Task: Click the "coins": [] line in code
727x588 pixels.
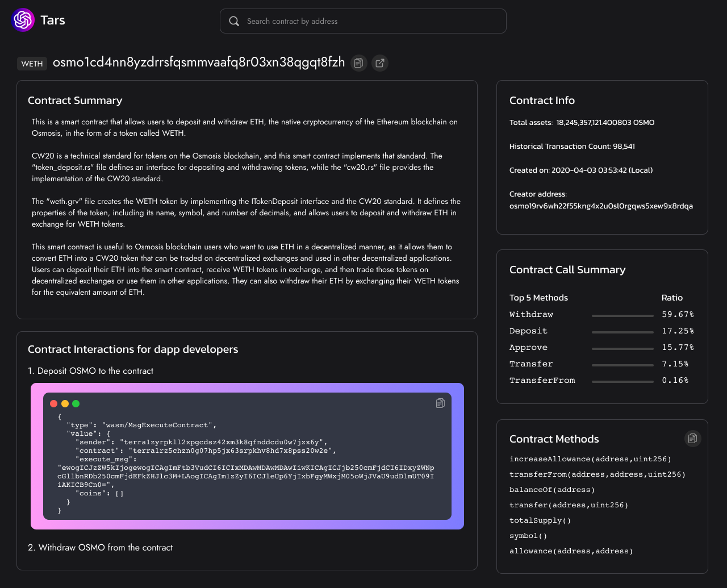Action: tap(99, 493)
